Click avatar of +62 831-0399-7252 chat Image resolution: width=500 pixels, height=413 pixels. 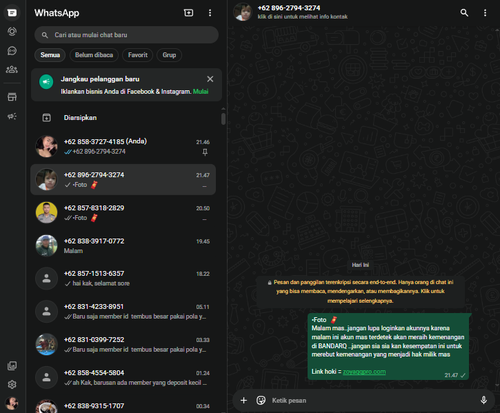(47, 344)
